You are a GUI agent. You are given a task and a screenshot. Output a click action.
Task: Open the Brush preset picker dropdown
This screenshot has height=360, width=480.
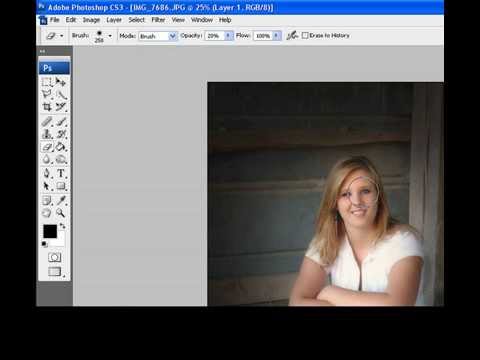coord(110,36)
